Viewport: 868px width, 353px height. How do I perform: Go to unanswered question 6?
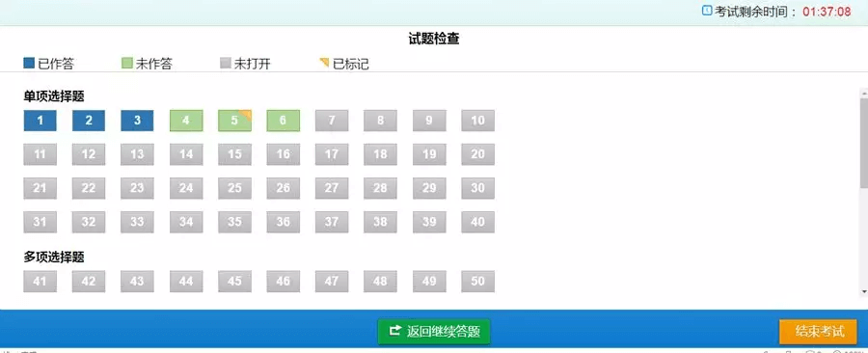point(284,121)
